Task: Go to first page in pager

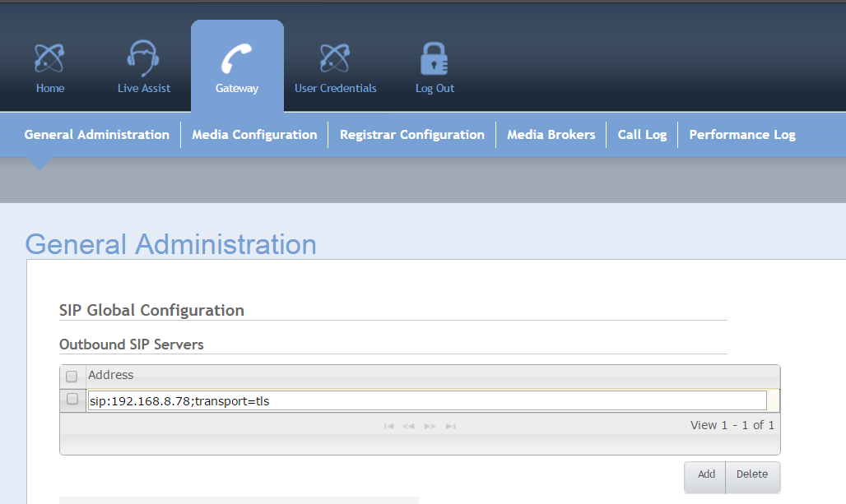Action: click(388, 427)
